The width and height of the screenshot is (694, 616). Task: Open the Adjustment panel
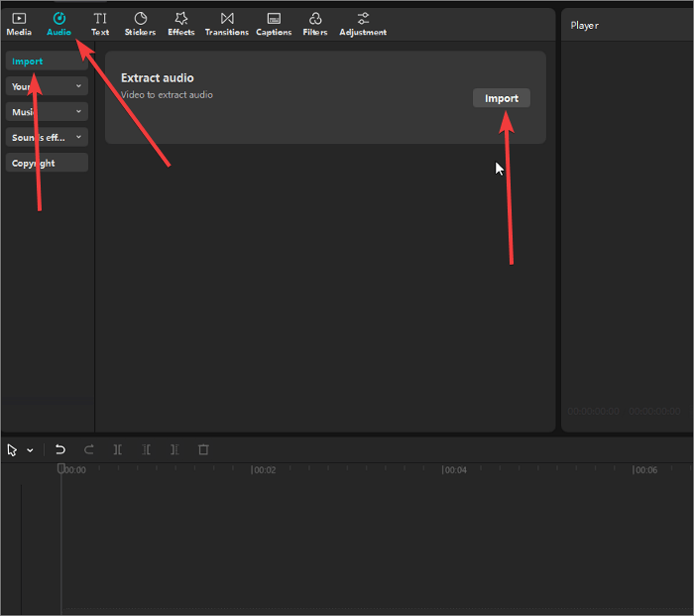point(363,24)
